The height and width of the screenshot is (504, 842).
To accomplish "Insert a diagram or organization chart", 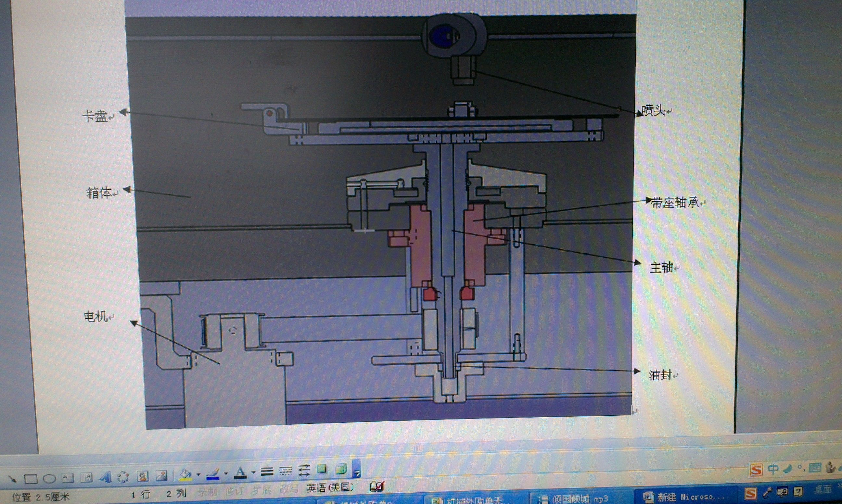I will pos(123,477).
